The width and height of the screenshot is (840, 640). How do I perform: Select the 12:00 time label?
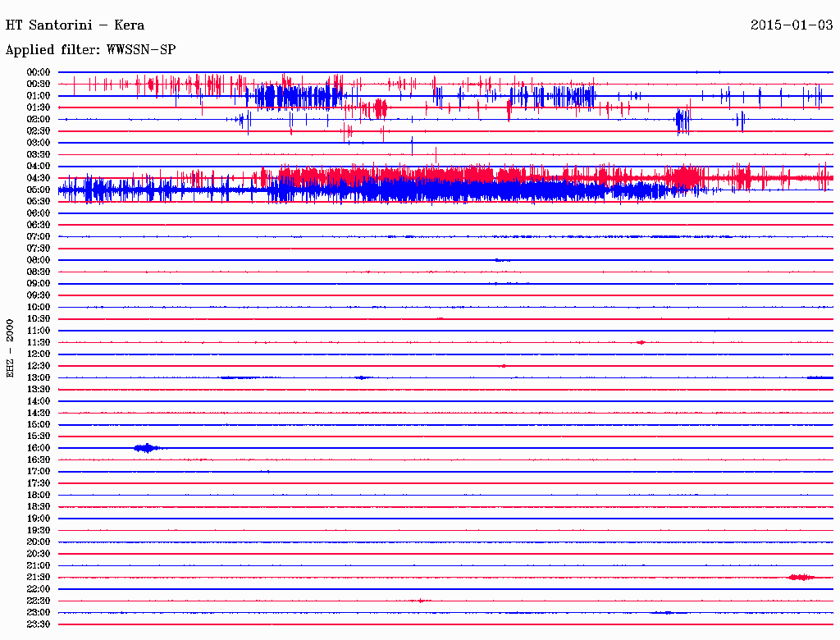[x=39, y=354]
